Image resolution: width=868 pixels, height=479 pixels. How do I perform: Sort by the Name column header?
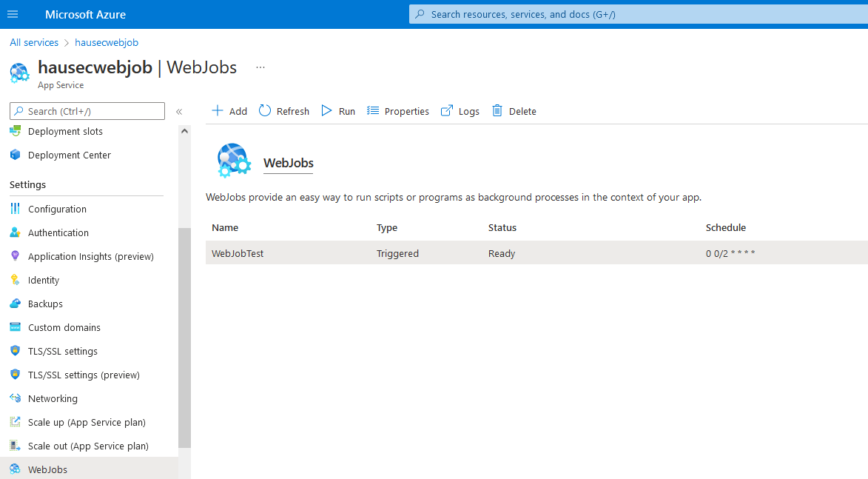[225, 227]
